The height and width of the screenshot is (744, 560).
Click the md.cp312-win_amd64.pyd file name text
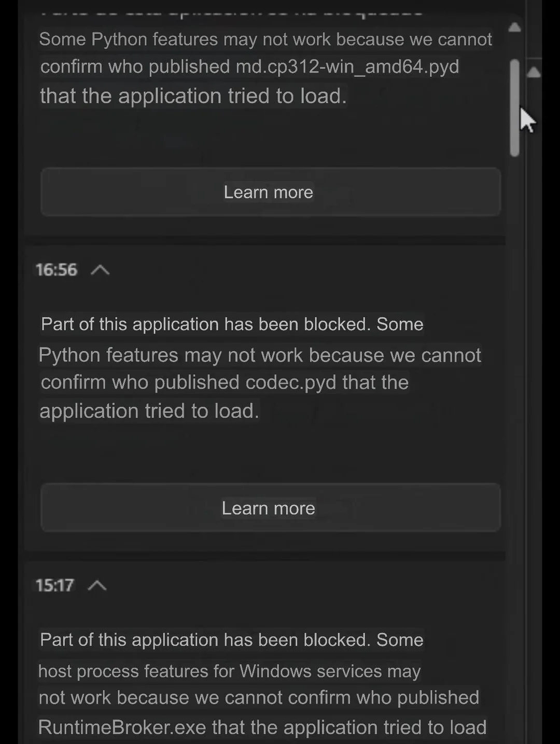[x=347, y=67]
